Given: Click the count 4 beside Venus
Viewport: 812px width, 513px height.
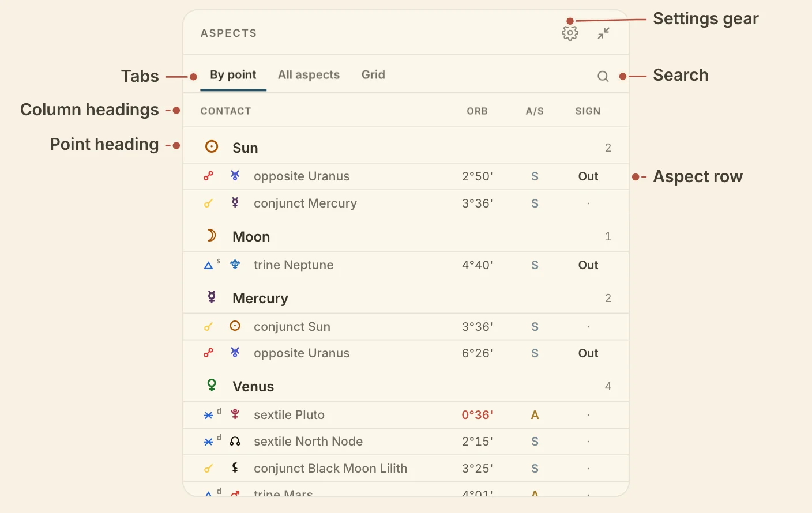Looking at the screenshot, I should tap(608, 386).
